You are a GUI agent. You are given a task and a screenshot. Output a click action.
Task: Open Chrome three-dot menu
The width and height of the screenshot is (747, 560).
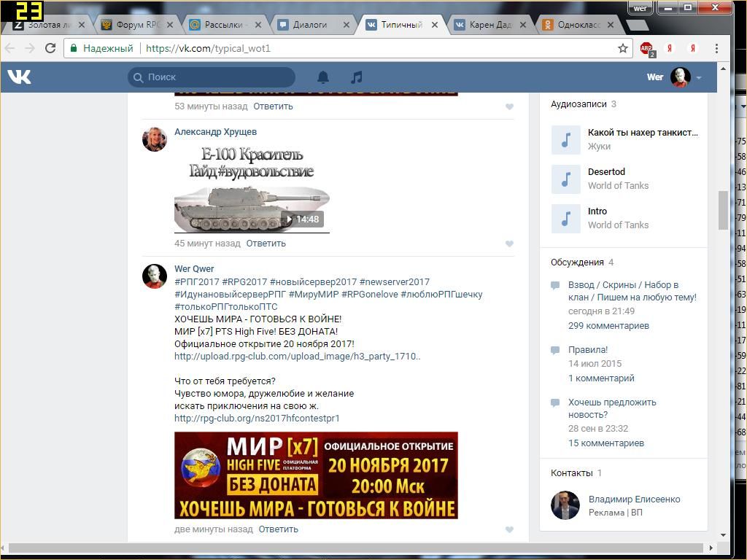pyautogui.click(x=716, y=48)
